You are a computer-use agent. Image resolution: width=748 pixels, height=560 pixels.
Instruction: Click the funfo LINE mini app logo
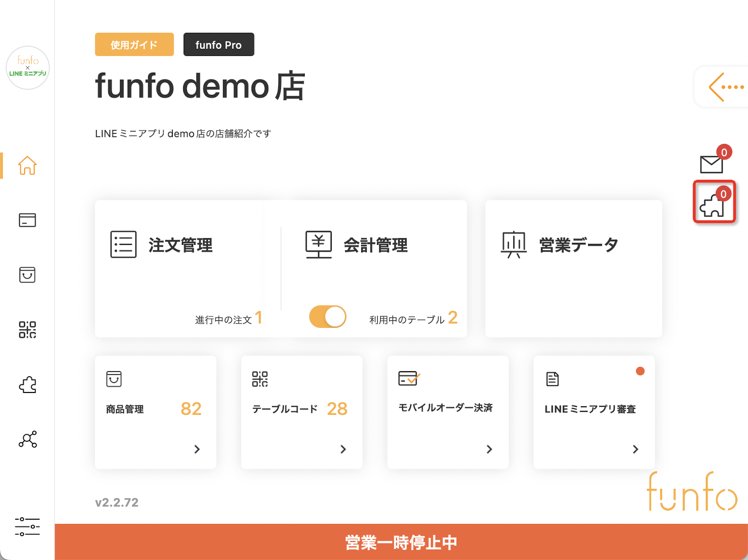(x=28, y=67)
